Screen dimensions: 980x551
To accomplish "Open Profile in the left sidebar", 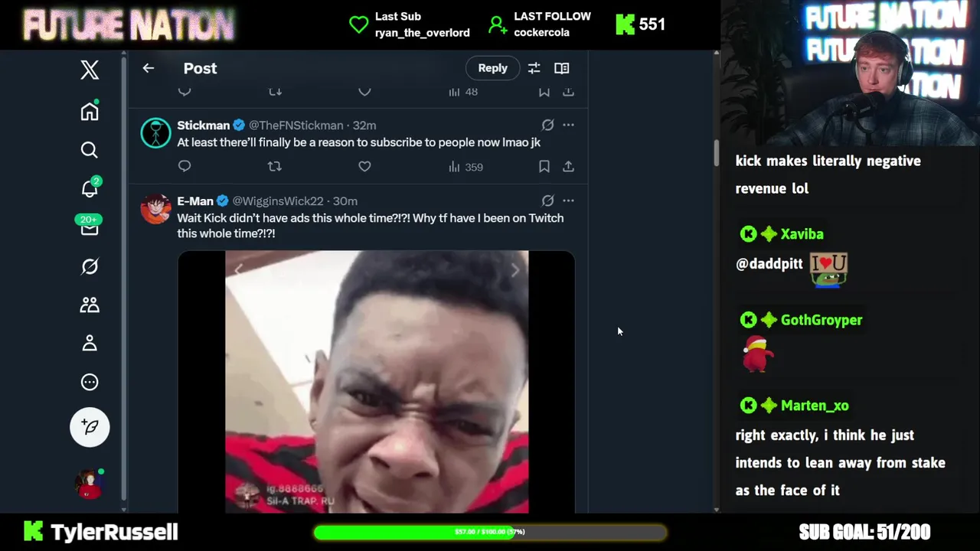I will (90, 343).
